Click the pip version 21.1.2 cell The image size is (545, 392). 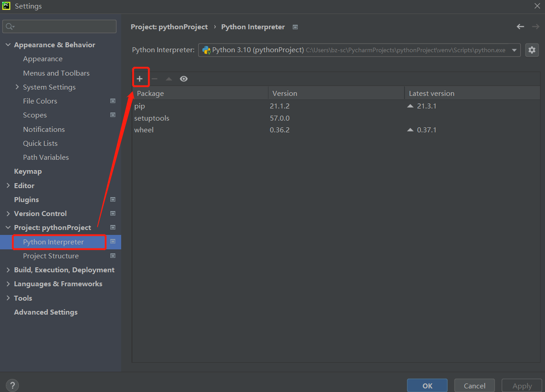[x=280, y=106]
